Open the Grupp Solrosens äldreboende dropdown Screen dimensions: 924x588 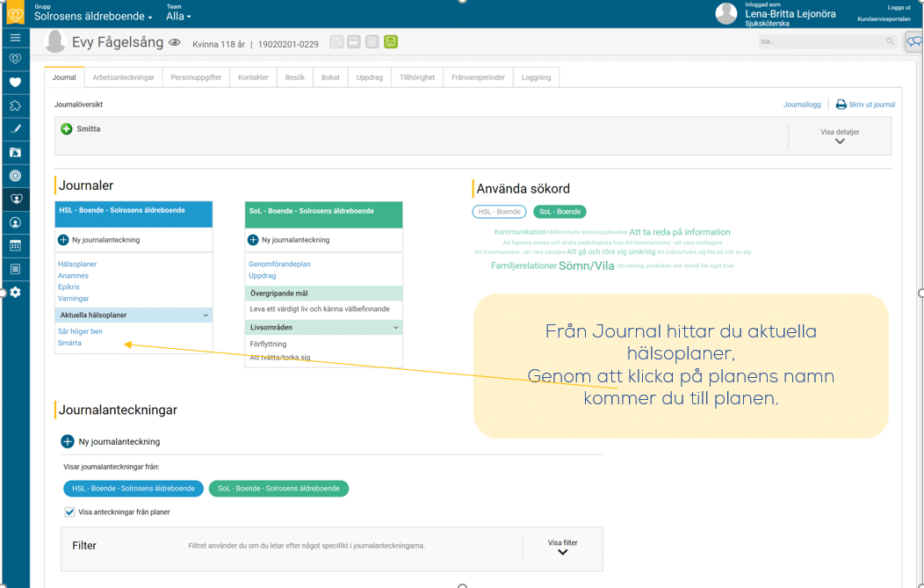(93, 17)
